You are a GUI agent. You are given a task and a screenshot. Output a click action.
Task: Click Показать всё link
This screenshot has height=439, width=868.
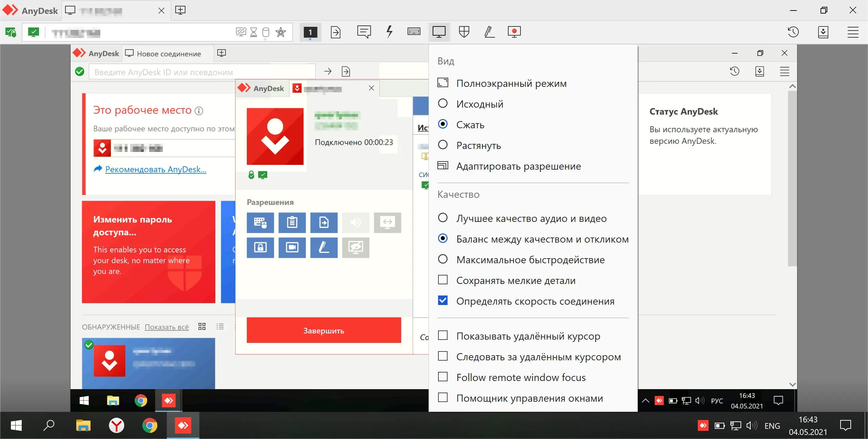tap(166, 327)
